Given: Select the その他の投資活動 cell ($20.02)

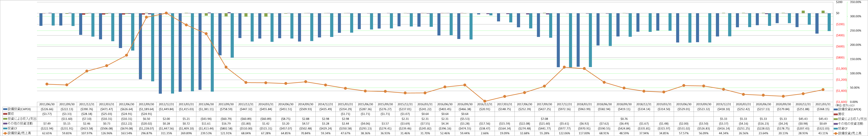Looking at the screenshot, I should (x=146, y=124).
